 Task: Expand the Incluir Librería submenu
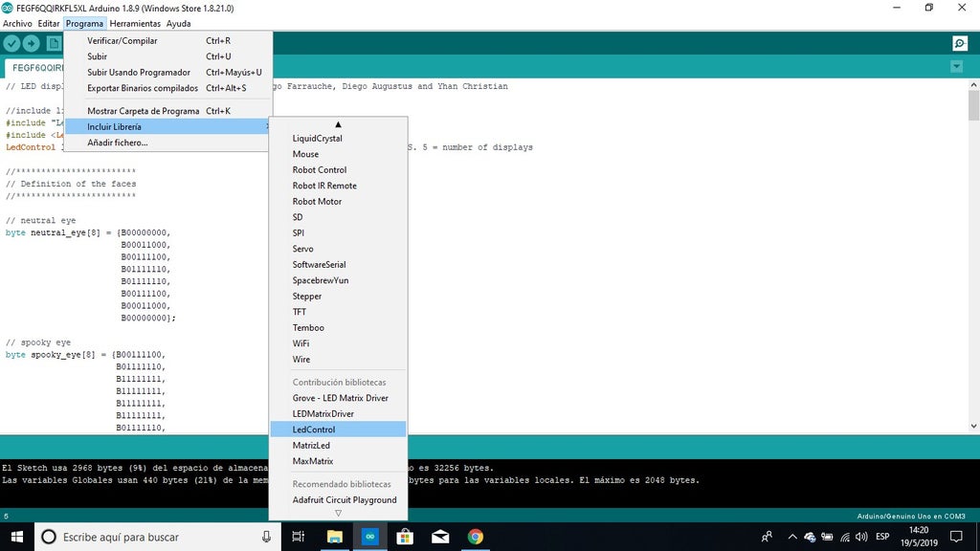pos(168,127)
